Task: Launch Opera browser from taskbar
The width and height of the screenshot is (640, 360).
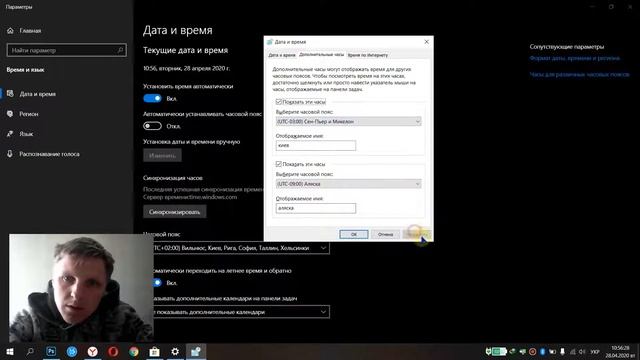Action: click(113, 351)
